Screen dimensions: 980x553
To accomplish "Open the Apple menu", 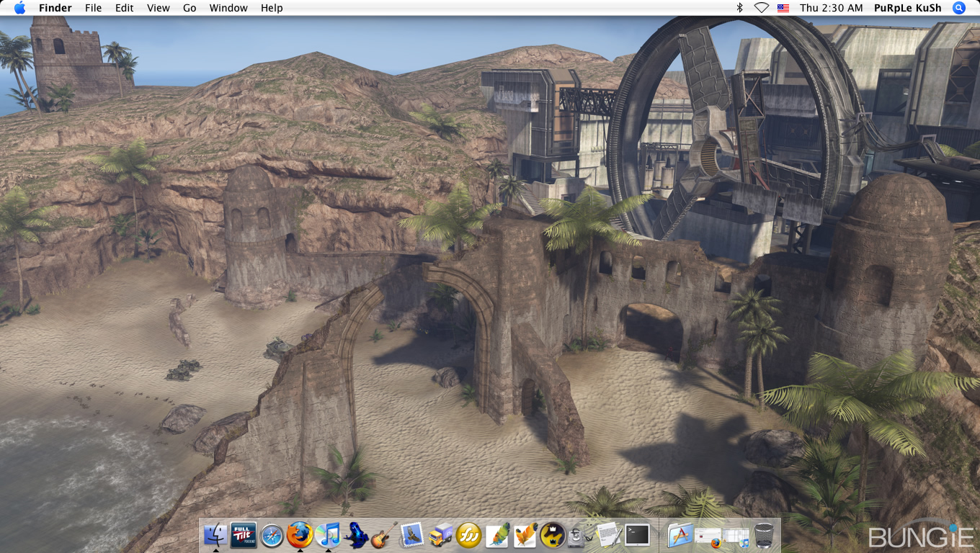I will coord(19,8).
